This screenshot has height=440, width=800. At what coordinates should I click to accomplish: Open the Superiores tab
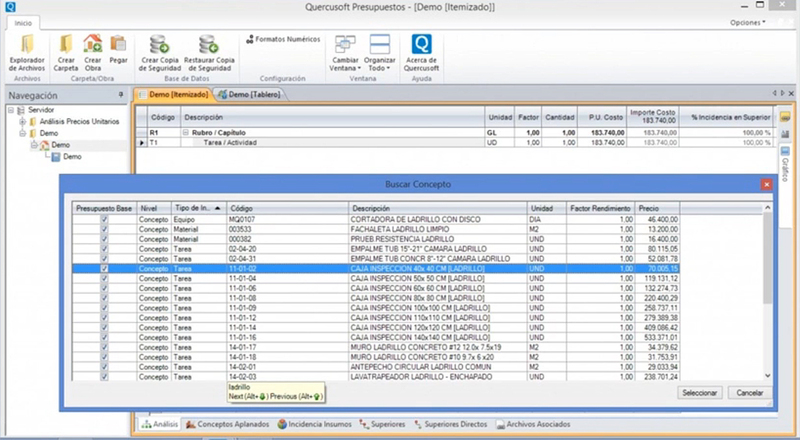pyautogui.click(x=382, y=424)
